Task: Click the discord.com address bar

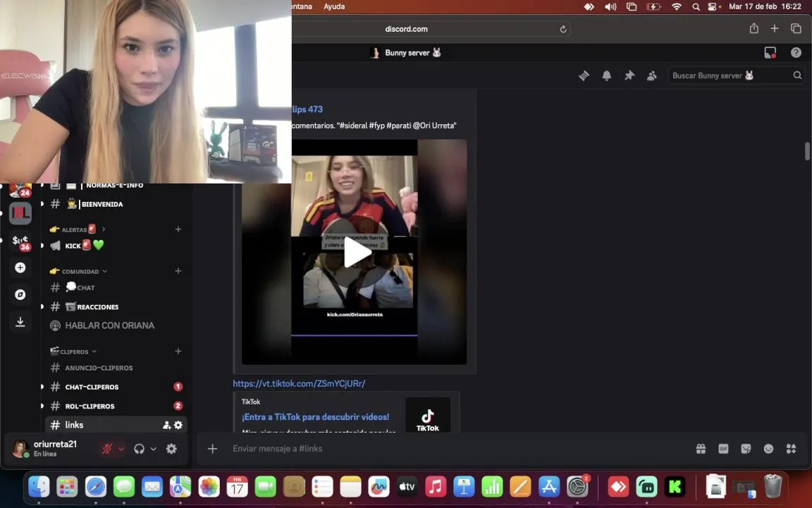Action: click(407, 29)
